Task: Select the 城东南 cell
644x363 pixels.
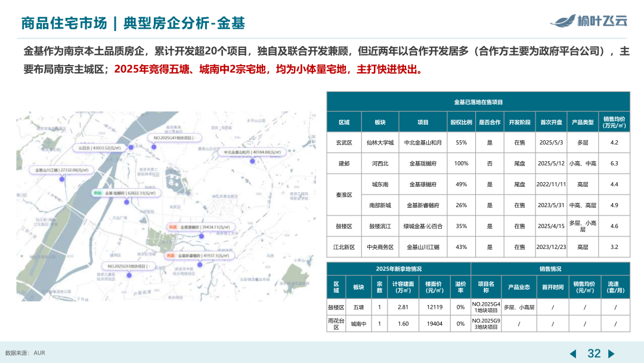Action: pyautogui.click(x=380, y=184)
